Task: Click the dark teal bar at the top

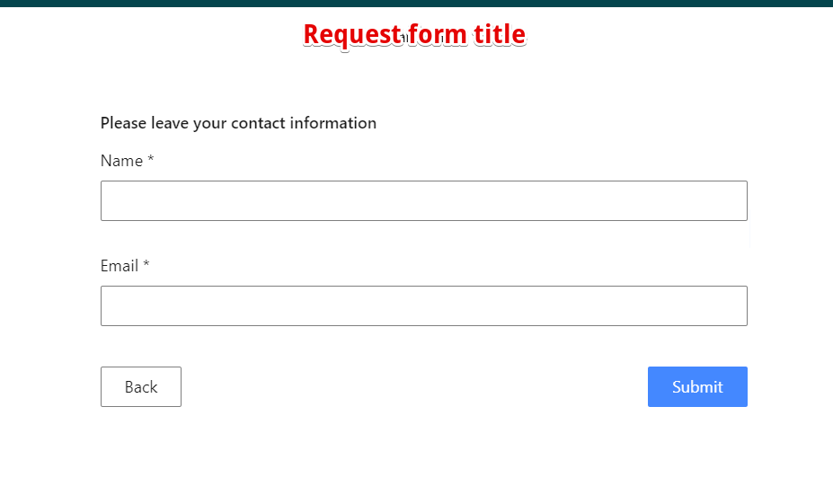Action: pos(416,3)
